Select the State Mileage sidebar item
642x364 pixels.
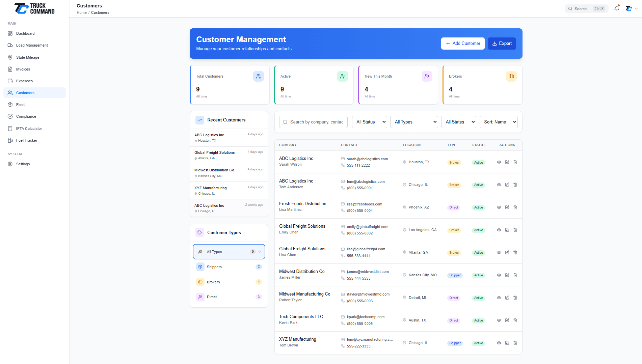[27, 57]
